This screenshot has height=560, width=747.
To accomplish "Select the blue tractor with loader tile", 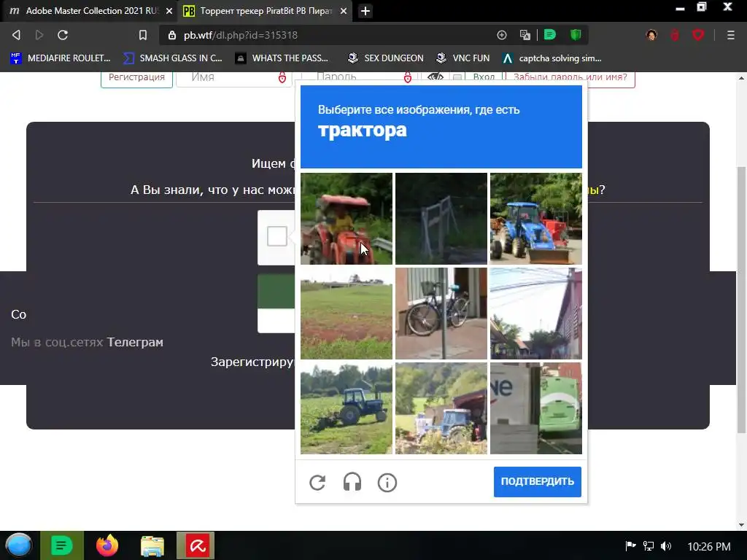I will (x=536, y=219).
